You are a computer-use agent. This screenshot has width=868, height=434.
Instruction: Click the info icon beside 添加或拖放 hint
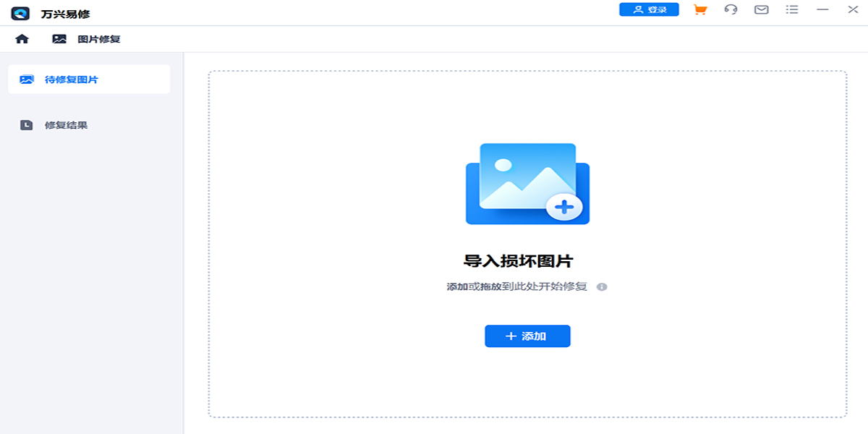tap(602, 287)
